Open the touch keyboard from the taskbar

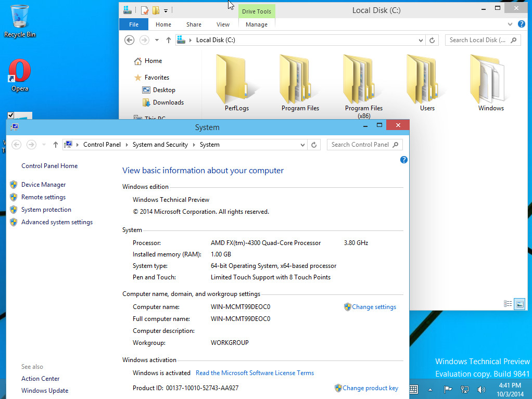click(414, 390)
